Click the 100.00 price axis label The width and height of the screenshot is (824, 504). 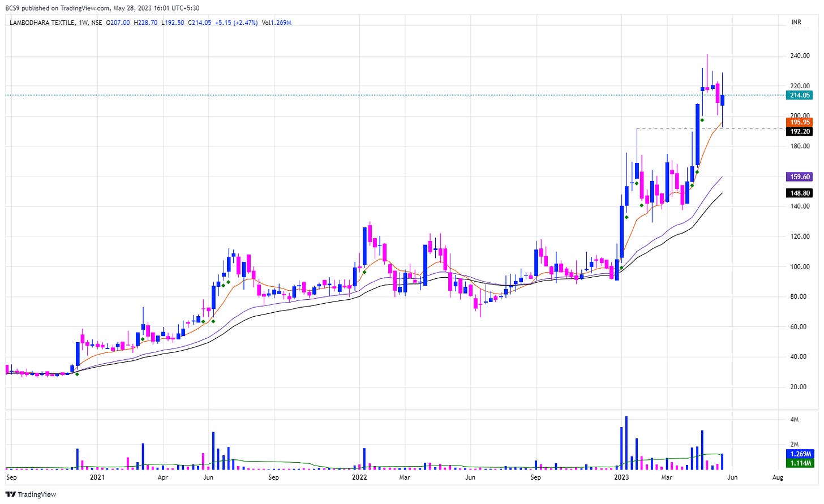point(800,266)
